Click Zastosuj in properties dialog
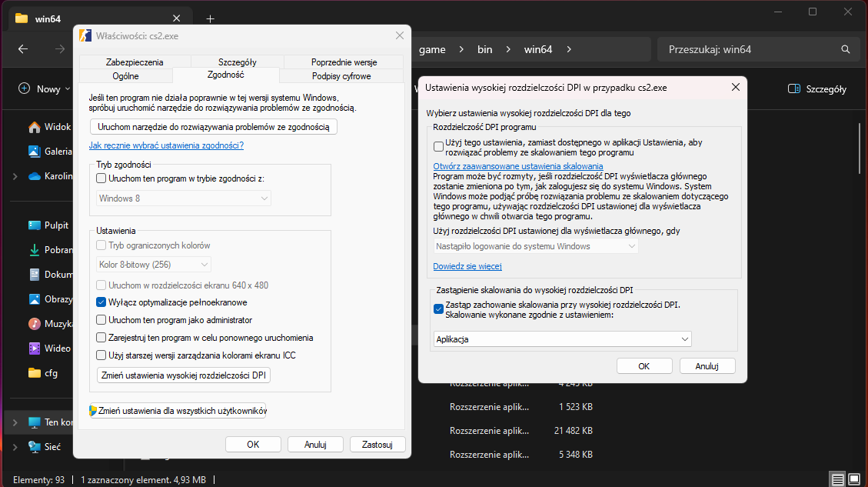868x487 pixels. click(377, 445)
